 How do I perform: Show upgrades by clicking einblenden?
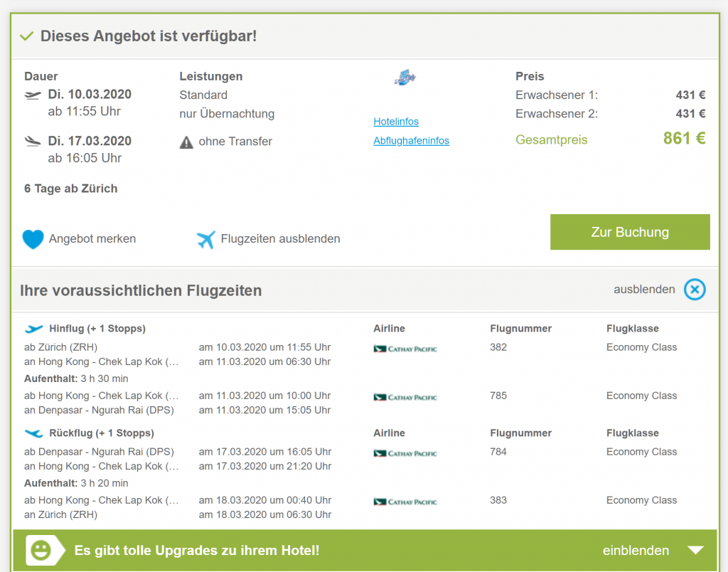(636, 551)
